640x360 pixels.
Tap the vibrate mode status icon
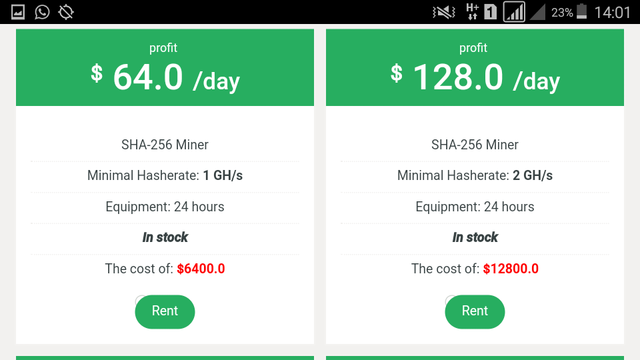(444, 12)
